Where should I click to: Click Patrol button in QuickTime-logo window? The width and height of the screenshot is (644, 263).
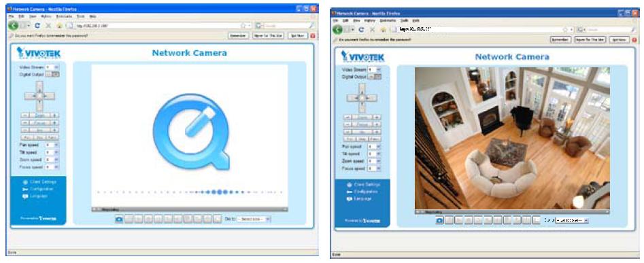pyautogui.click(x=52, y=137)
